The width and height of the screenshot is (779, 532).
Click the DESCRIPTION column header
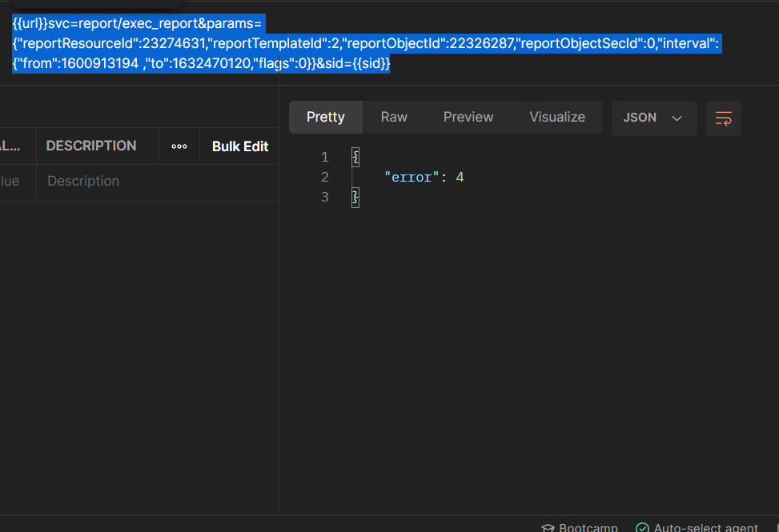(x=91, y=146)
